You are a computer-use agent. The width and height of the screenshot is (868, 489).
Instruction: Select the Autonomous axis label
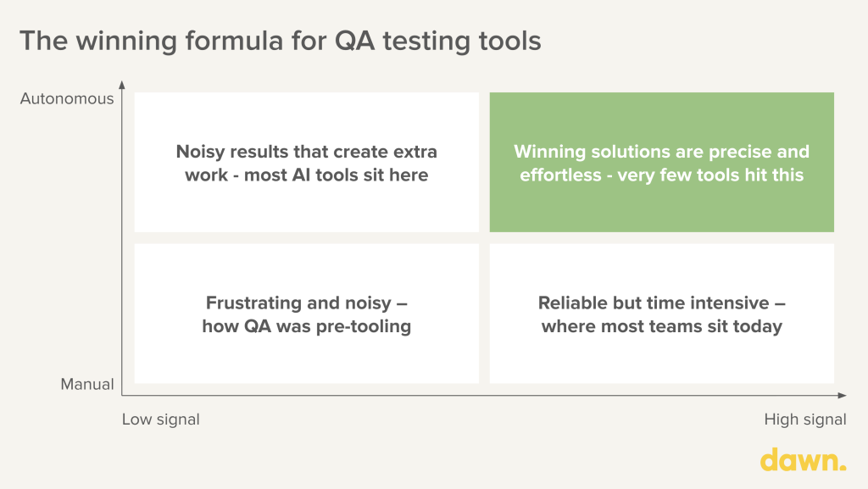pyautogui.click(x=66, y=99)
